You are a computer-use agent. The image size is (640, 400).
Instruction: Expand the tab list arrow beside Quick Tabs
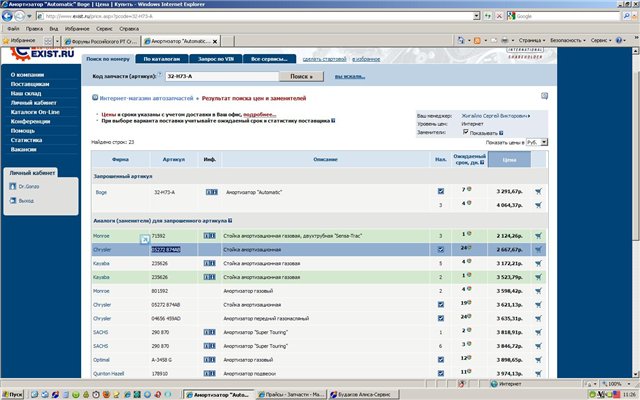pyautogui.click(x=57, y=41)
